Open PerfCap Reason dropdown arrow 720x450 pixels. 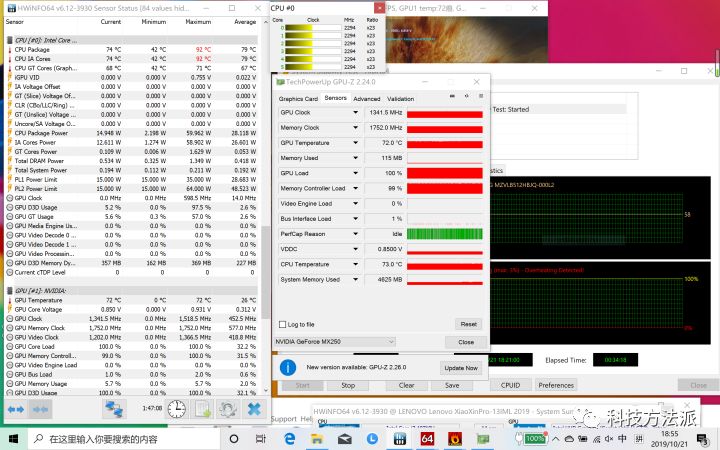tap(355, 234)
